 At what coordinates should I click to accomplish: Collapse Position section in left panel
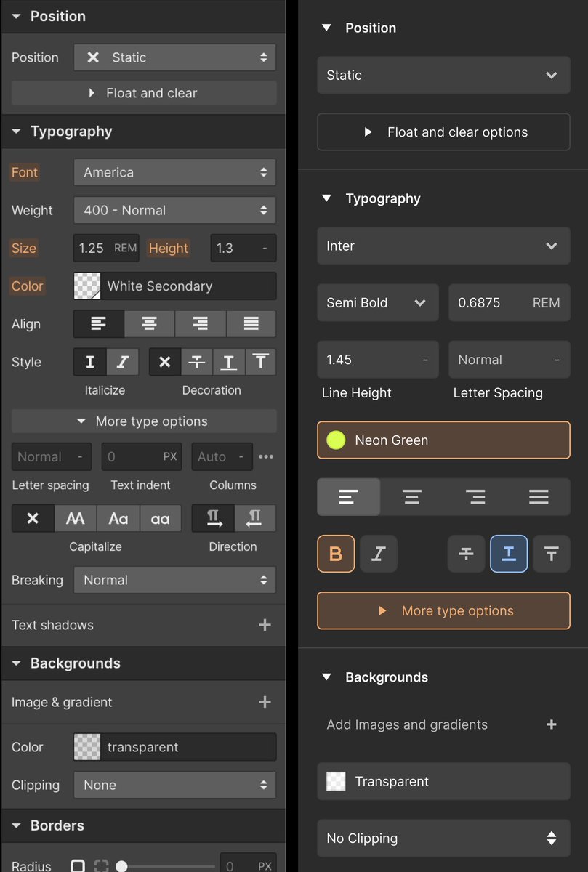pos(16,16)
